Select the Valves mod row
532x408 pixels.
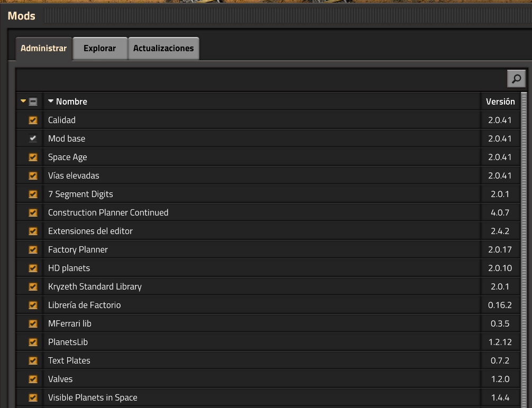click(x=268, y=379)
